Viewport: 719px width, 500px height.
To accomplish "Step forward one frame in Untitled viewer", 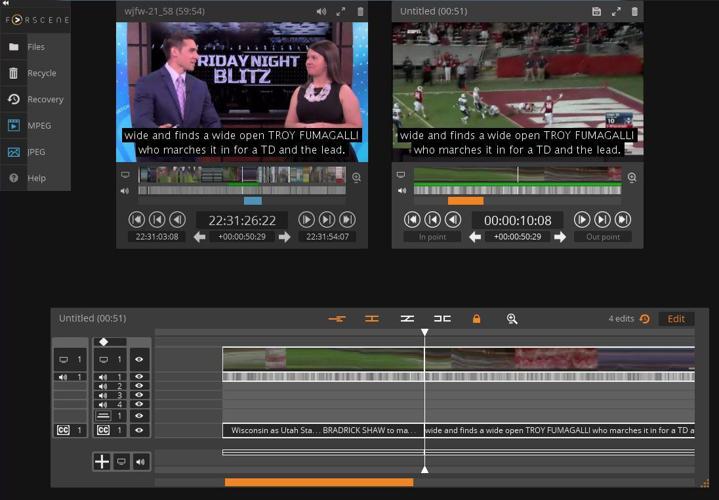I will (x=582, y=220).
